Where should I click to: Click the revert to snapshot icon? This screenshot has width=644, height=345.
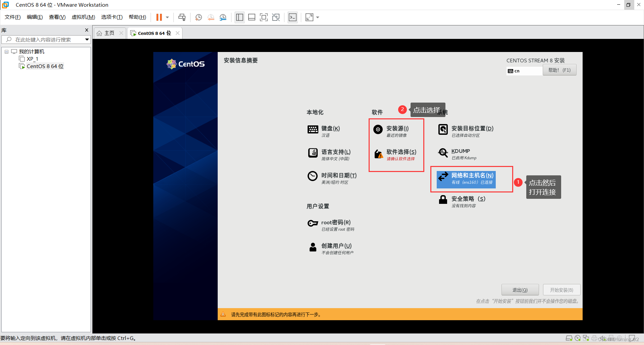click(x=211, y=17)
